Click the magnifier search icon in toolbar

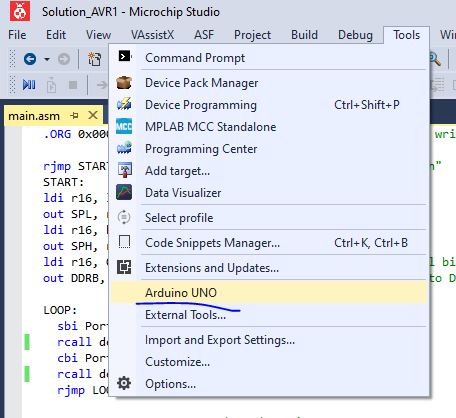click(x=435, y=59)
